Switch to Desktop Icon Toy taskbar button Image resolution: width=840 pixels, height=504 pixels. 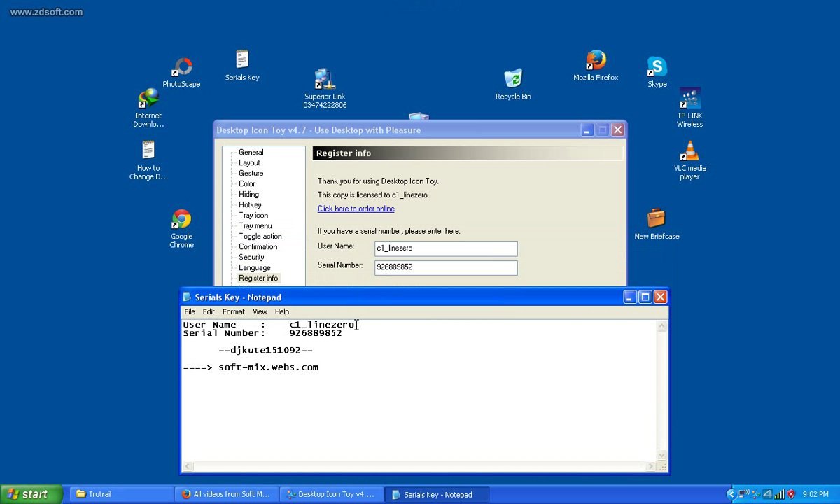(332, 494)
